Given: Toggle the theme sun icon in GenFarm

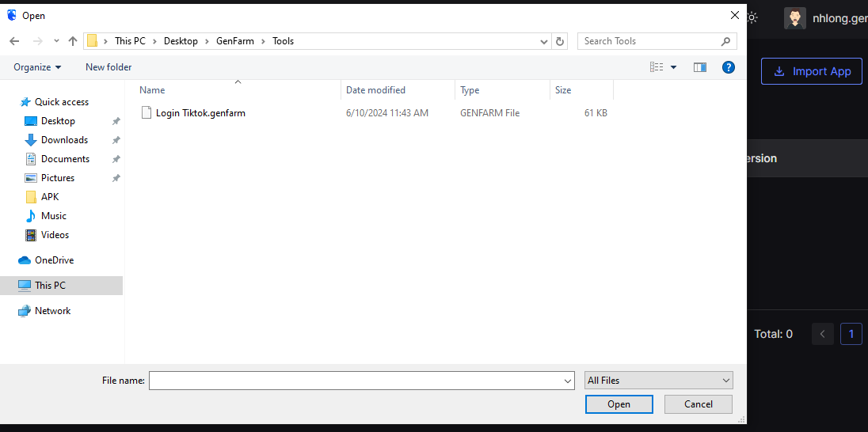Looking at the screenshot, I should pyautogui.click(x=752, y=17).
